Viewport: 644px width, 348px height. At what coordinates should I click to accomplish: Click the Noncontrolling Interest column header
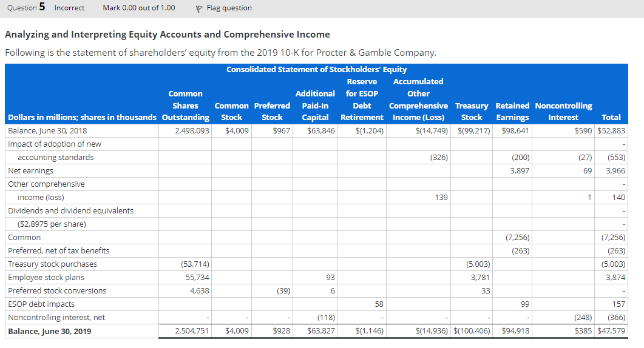pyautogui.click(x=563, y=112)
